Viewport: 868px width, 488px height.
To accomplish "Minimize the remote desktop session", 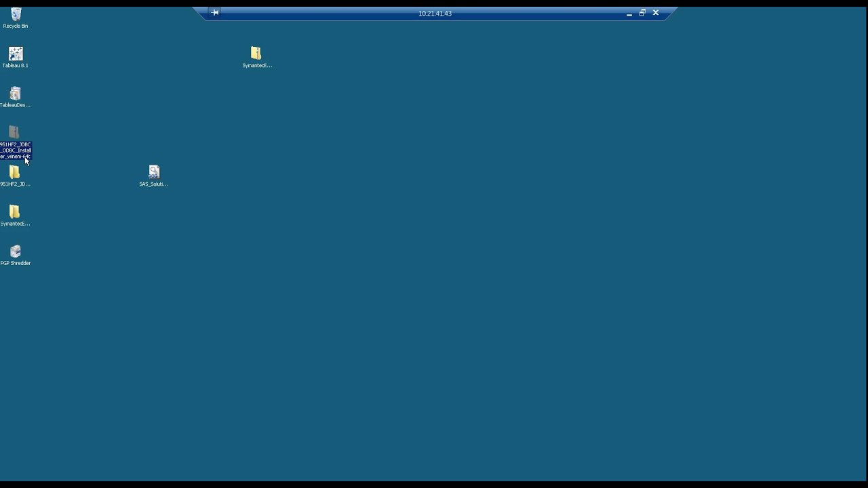I will (x=629, y=13).
